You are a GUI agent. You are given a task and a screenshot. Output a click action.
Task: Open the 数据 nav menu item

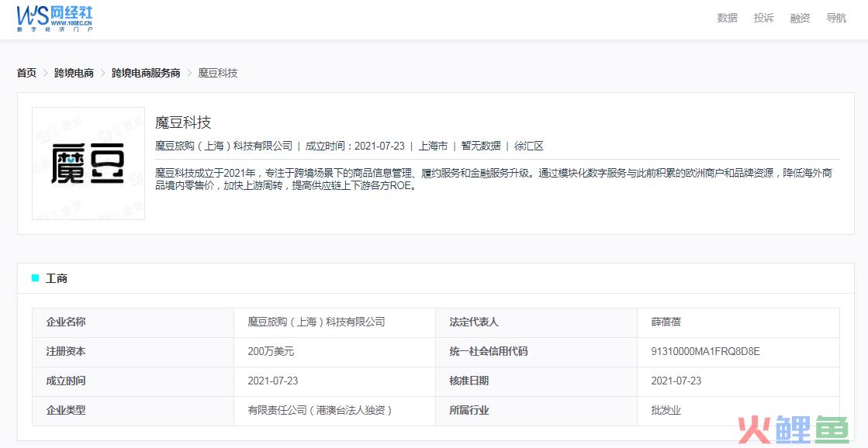pyautogui.click(x=728, y=18)
